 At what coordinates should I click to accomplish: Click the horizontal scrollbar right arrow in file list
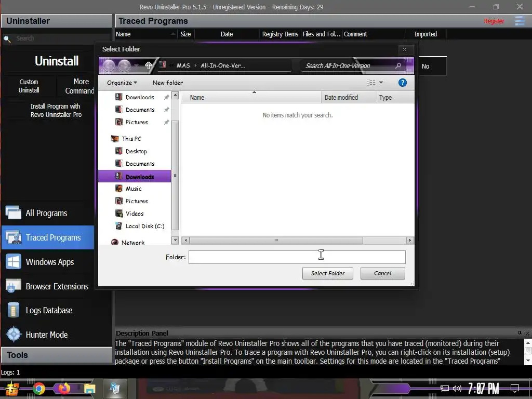pos(410,240)
